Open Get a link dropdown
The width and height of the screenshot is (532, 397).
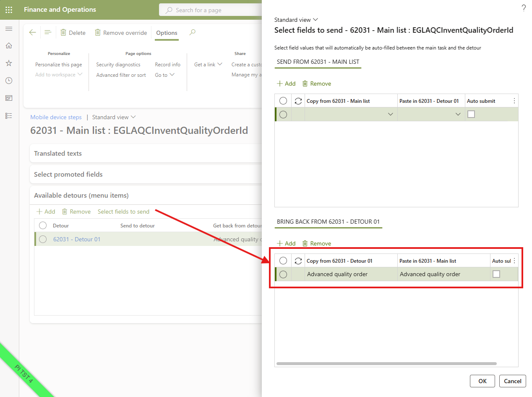[x=208, y=65]
